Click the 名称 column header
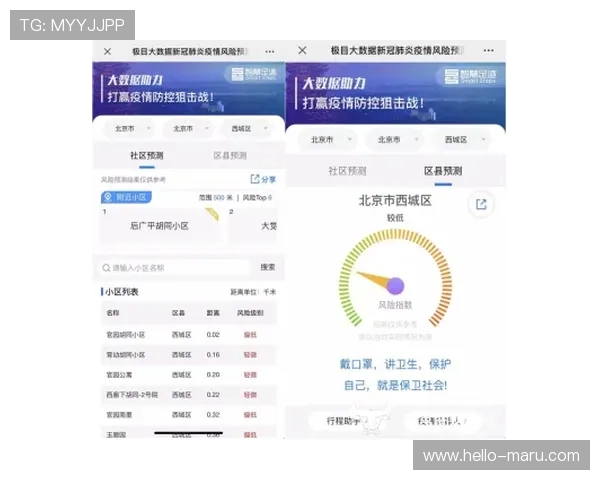This screenshot has width=600, height=480. pyautogui.click(x=112, y=313)
